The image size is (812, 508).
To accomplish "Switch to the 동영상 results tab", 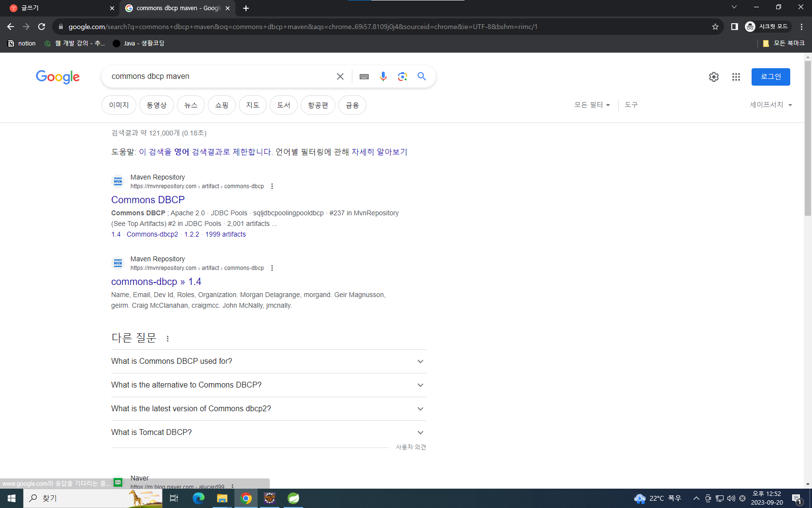I will 157,105.
